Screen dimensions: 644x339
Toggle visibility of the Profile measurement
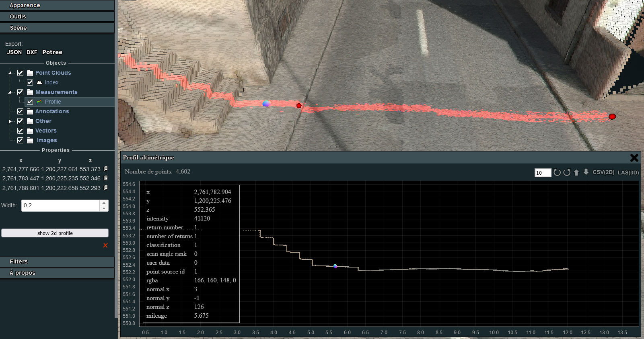[x=30, y=102]
